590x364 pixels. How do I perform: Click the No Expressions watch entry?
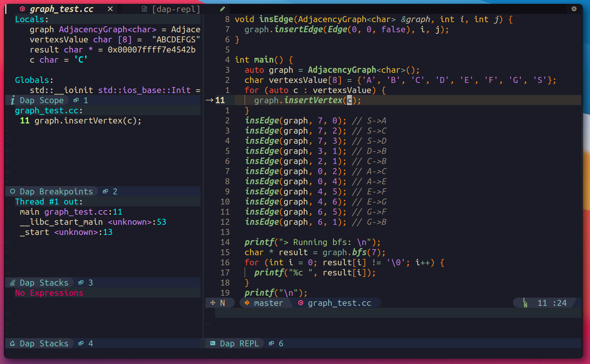[x=49, y=293]
